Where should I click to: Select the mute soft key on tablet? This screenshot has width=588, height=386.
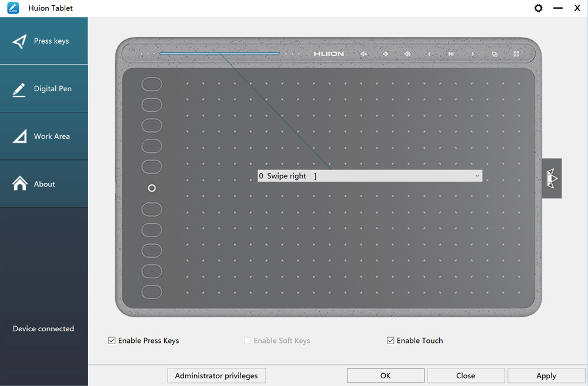tap(363, 54)
